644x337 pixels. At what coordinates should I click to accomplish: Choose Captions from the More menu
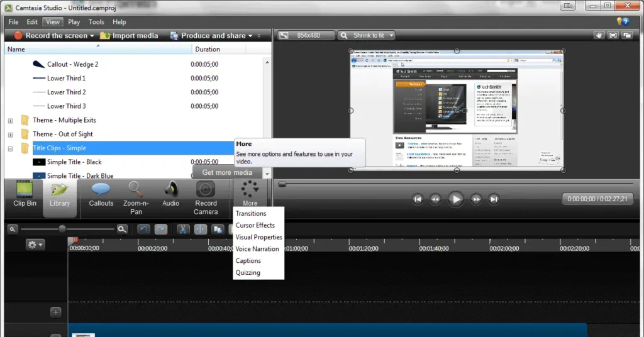click(x=248, y=261)
